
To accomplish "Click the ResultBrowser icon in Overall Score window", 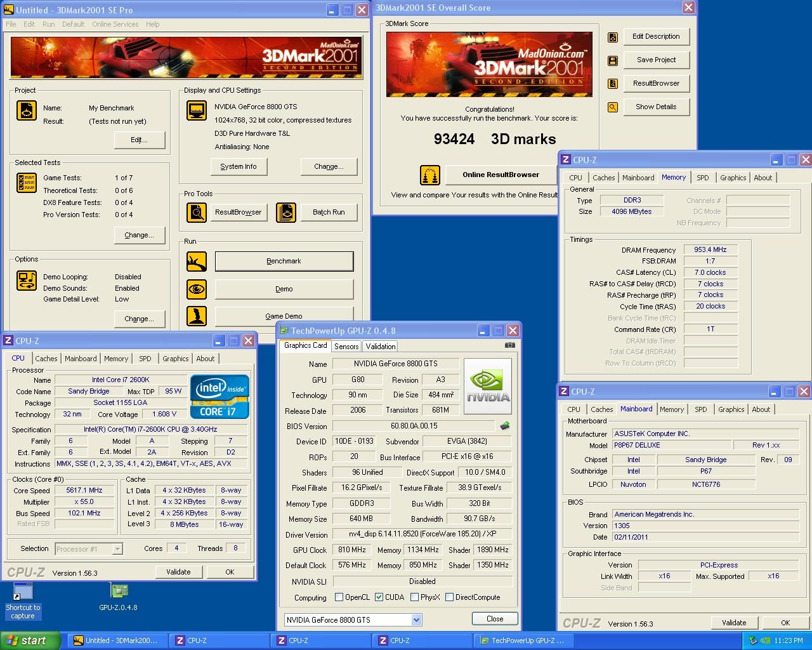I will click(x=613, y=84).
